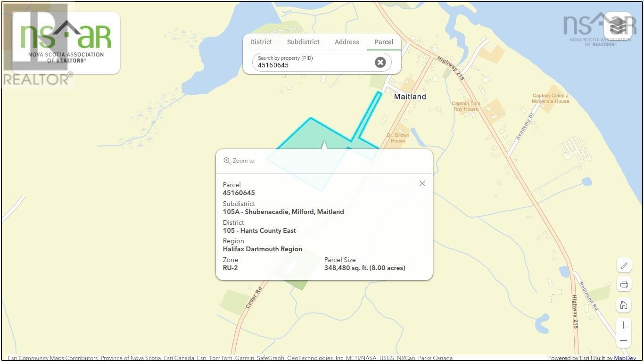Zoom out with the minus button
The width and height of the screenshot is (644, 362).
[x=624, y=340]
